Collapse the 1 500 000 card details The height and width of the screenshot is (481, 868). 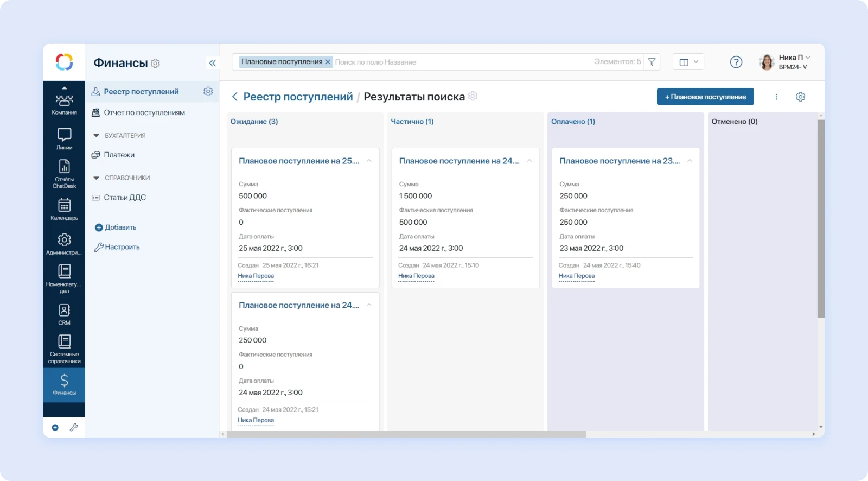click(x=529, y=161)
